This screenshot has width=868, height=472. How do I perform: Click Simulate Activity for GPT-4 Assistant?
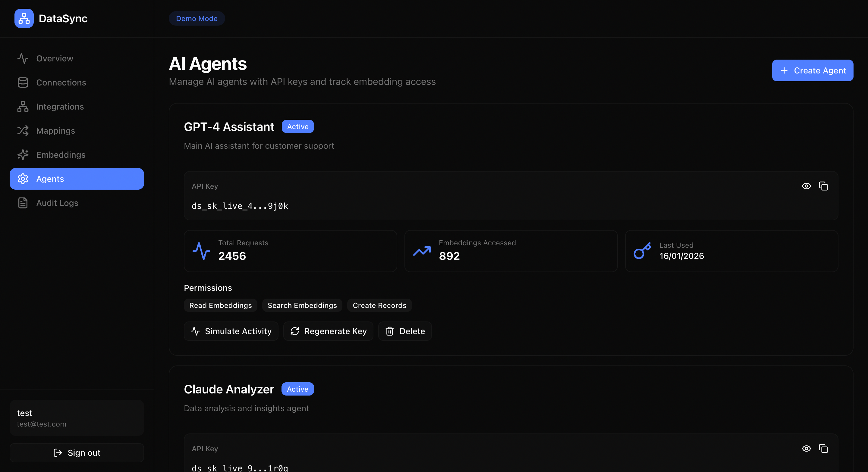(x=231, y=331)
